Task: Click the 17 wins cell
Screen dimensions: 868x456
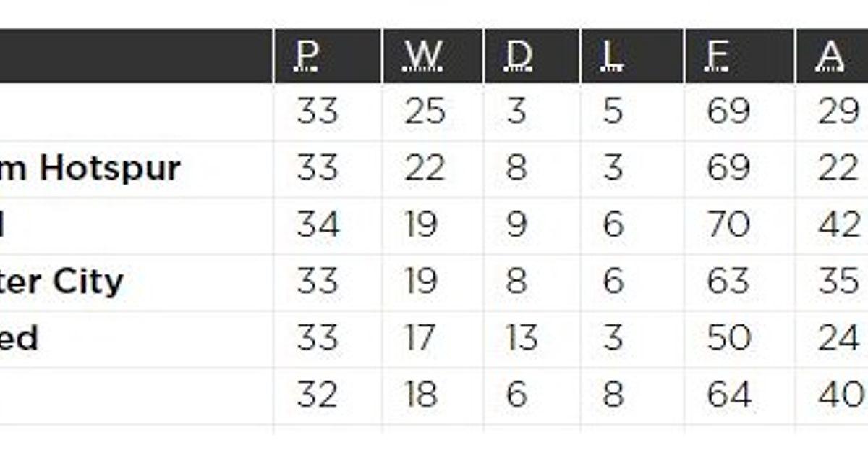Action: coord(420,338)
